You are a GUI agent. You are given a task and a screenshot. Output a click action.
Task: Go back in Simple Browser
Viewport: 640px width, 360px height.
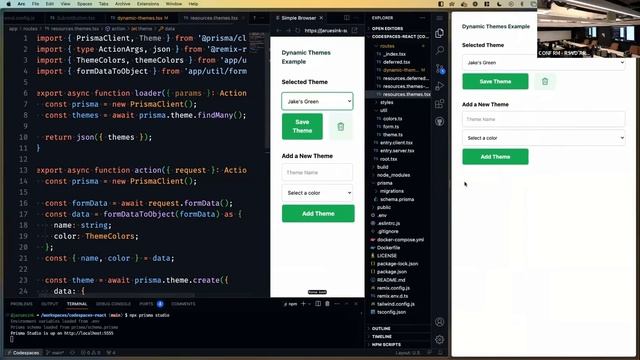click(x=279, y=30)
